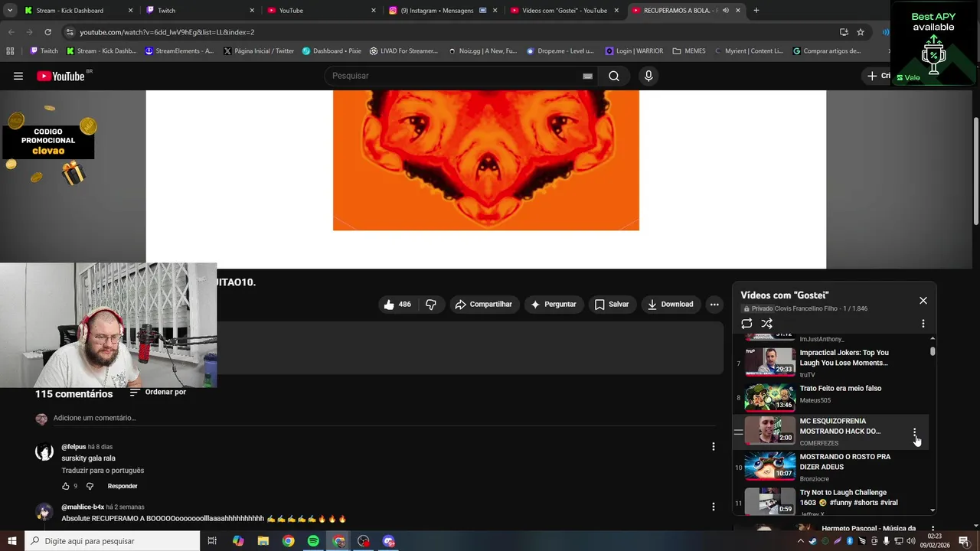Switch to Stream - Kick Dashboard tab
Screen dimensions: 980x551
[77, 10]
